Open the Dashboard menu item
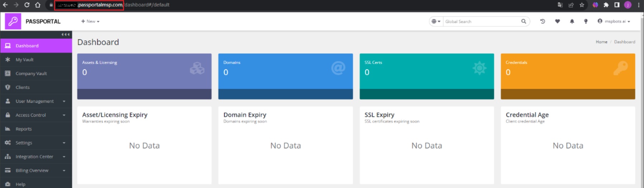 pos(36,46)
